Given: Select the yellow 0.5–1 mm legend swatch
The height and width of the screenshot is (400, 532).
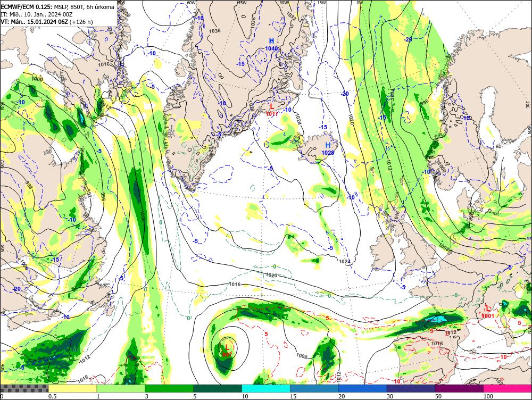Looking at the screenshot, I should click(x=72, y=388).
